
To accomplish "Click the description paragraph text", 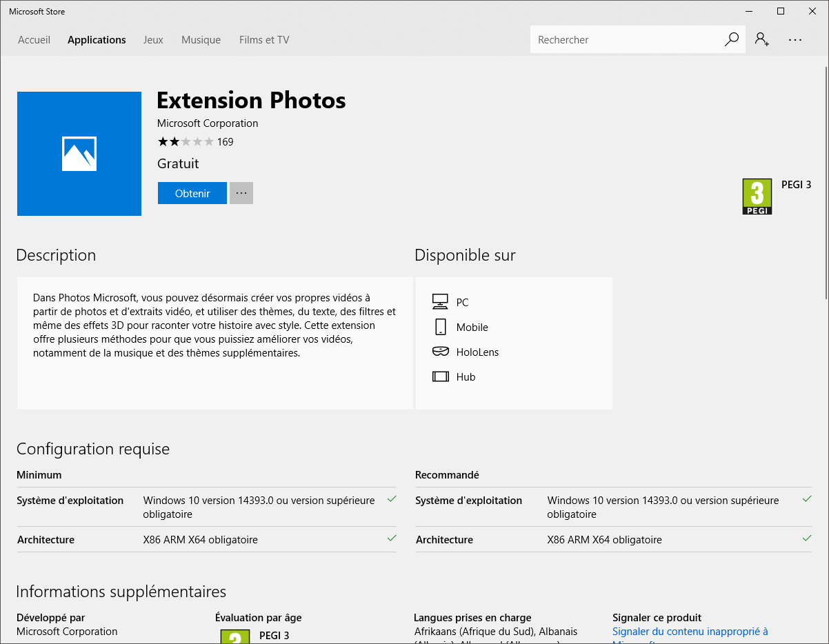I will [214, 325].
